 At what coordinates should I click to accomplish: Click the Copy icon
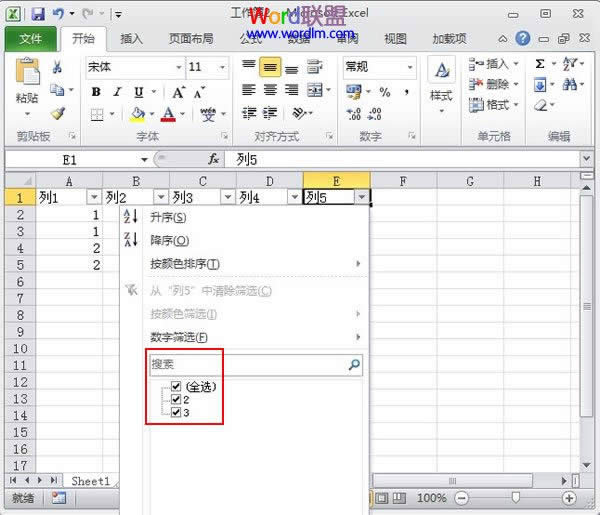[x=57, y=90]
